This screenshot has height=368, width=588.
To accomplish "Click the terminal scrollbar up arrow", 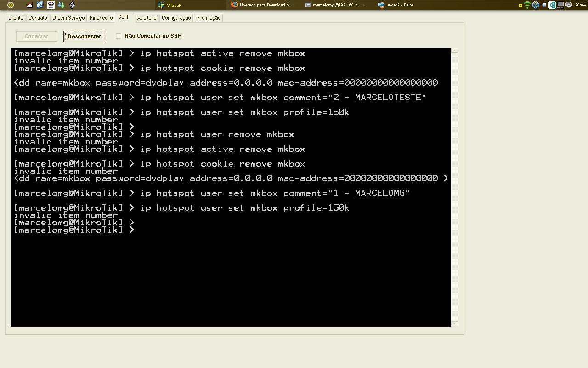I will [x=455, y=50].
